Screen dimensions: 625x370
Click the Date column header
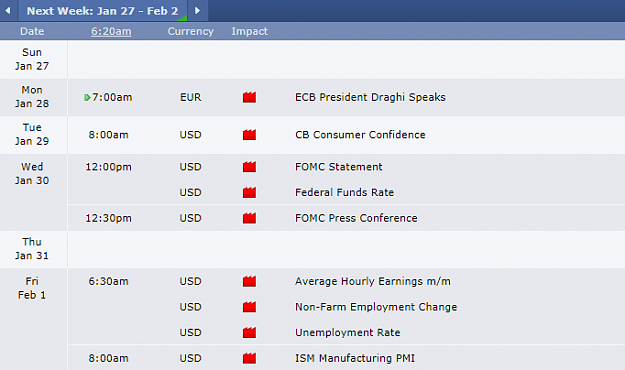coord(32,31)
